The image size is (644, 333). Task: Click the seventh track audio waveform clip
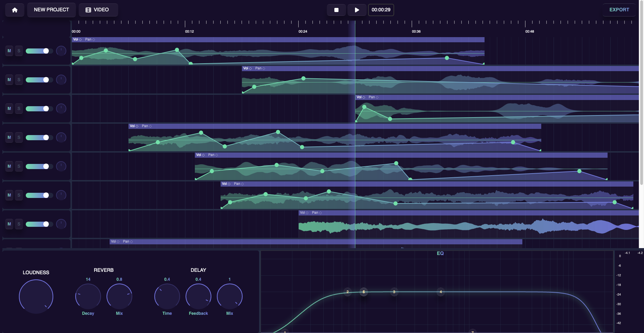click(469, 227)
